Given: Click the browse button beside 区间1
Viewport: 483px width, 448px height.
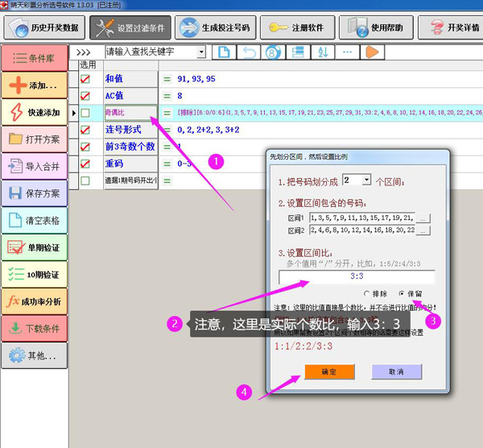Looking at the screenshot, I should tap(423, 218).
